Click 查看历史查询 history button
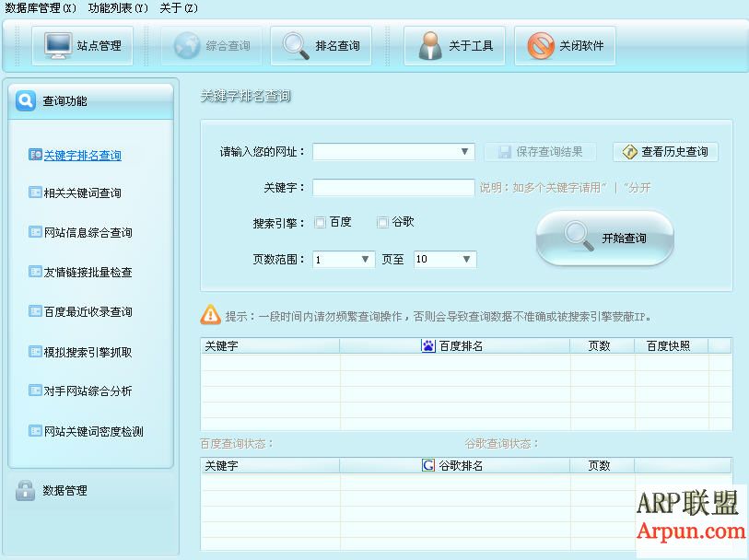 pos(665,151)
